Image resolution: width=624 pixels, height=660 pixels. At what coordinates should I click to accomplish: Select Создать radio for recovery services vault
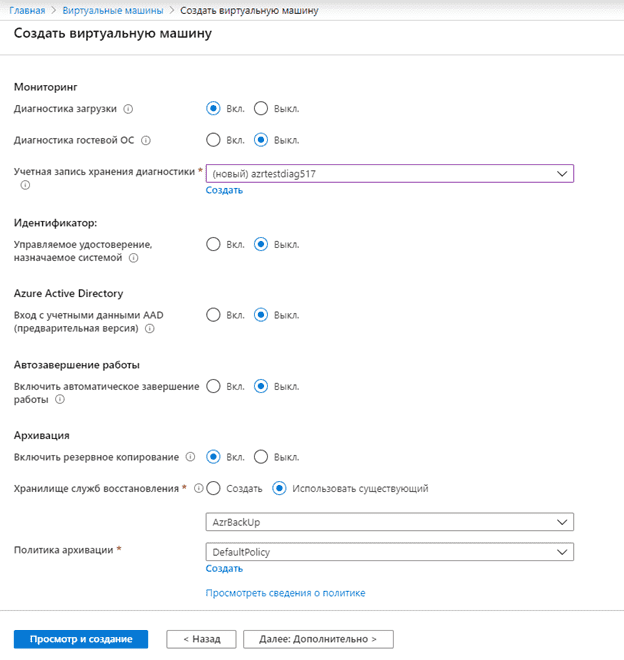click(x=213, y=488)
